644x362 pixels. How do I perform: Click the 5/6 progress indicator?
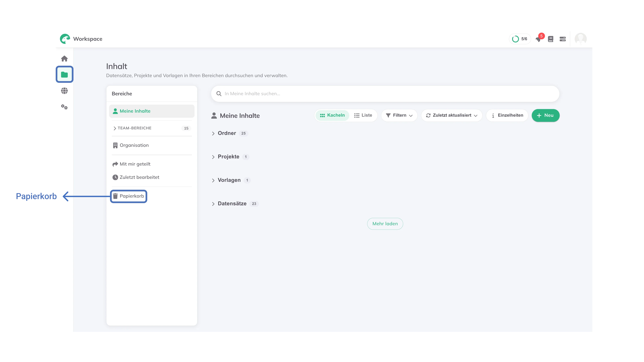point(520,39)
